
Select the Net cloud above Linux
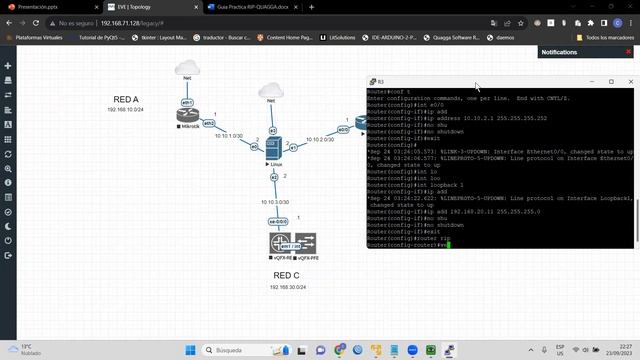tap(271, 90)
